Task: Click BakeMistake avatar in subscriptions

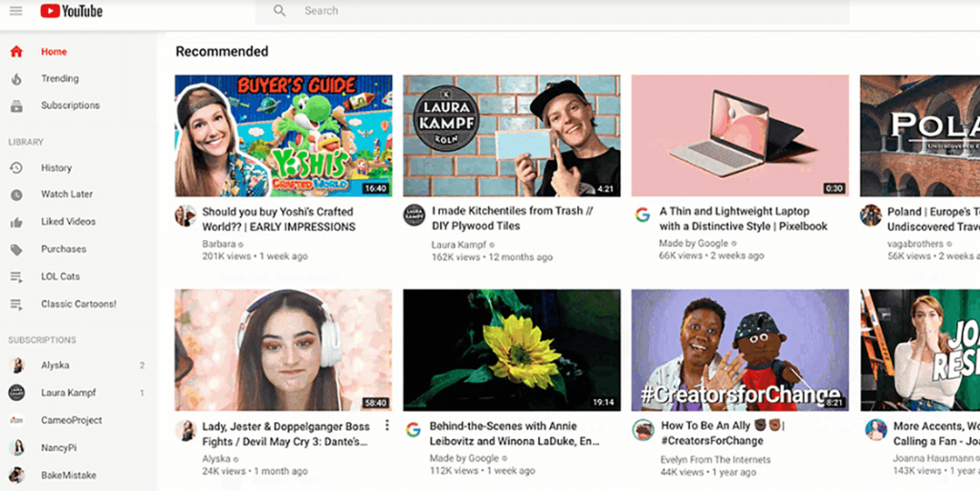Action: pos(16,476)
